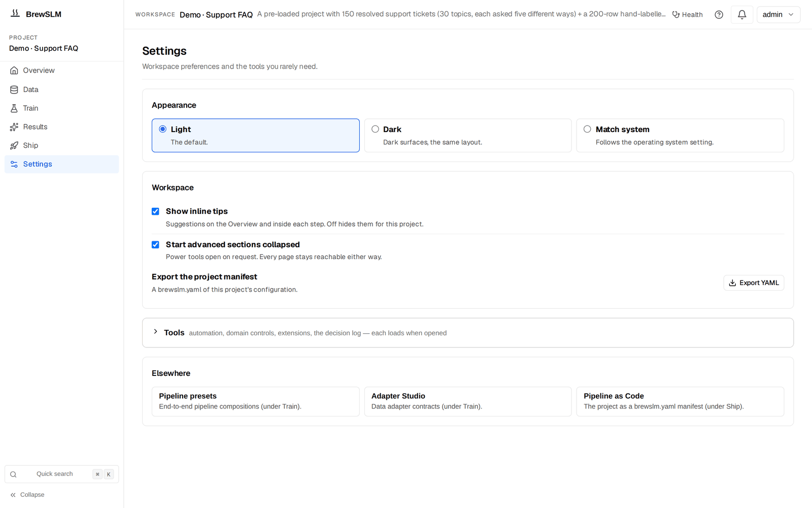
Task: Click the magnifier icon in Quick search
Action: [13, 474]
